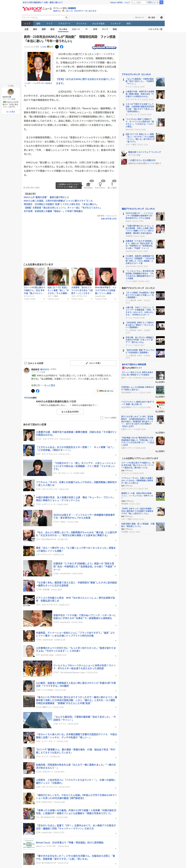The width and height of the screenshot is (186, 868).
Task: Toggle the コメント非表示 checkbox
Action: 102,418
